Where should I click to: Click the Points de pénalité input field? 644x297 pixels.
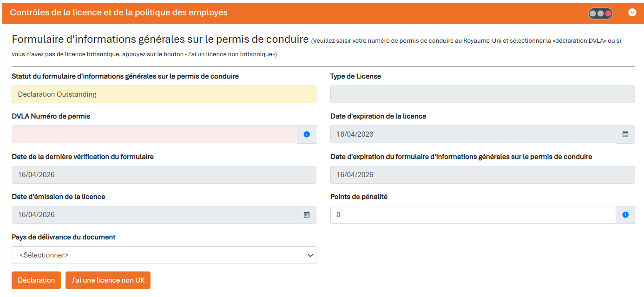click(473, 215)
